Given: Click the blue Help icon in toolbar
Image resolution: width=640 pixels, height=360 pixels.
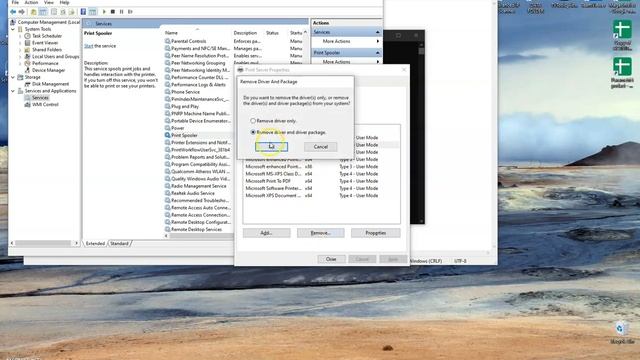Looking at the screenshot, I should [x=83, y=11].
